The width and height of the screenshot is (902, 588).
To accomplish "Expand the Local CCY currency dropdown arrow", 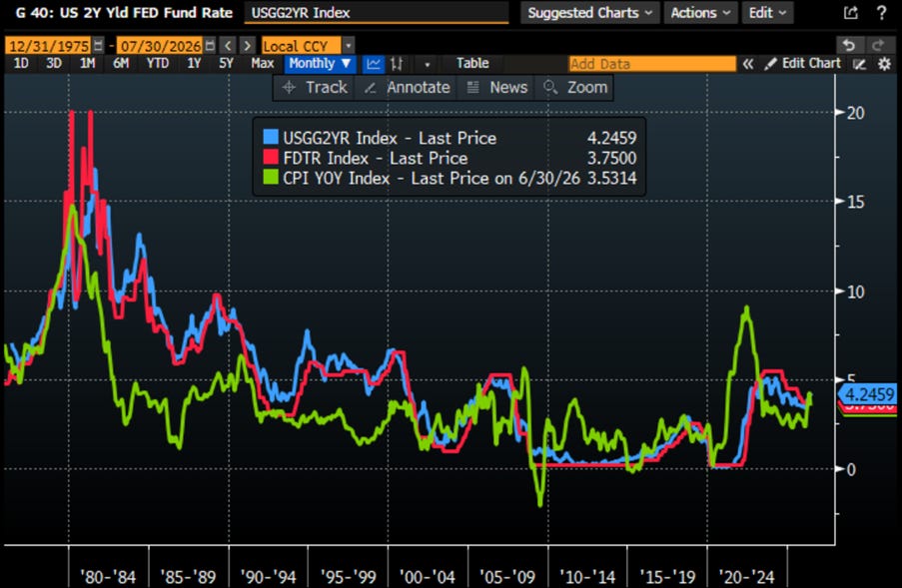I will 348,45.
